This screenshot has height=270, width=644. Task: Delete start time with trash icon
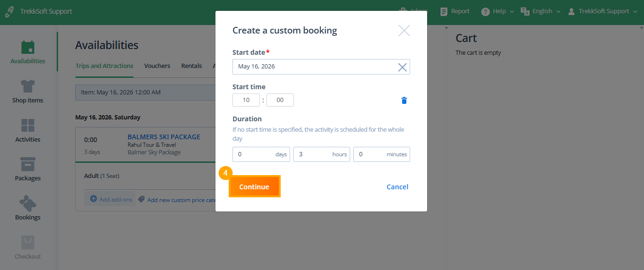(x=404, y=100)
